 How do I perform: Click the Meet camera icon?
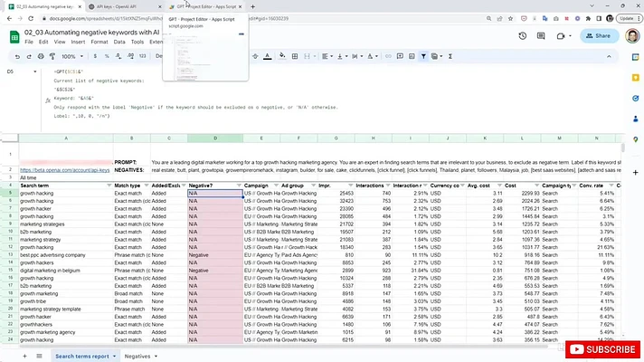[561, 36]
